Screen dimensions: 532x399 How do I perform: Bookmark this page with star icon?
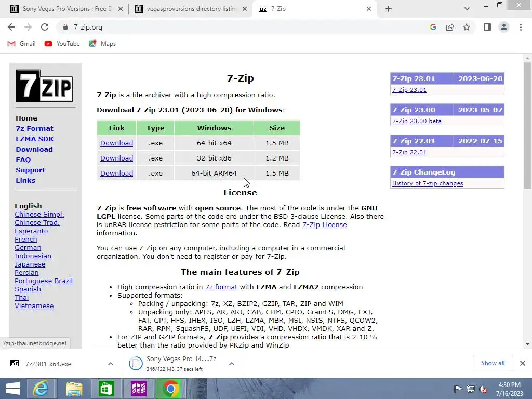[x=467, y=27]
